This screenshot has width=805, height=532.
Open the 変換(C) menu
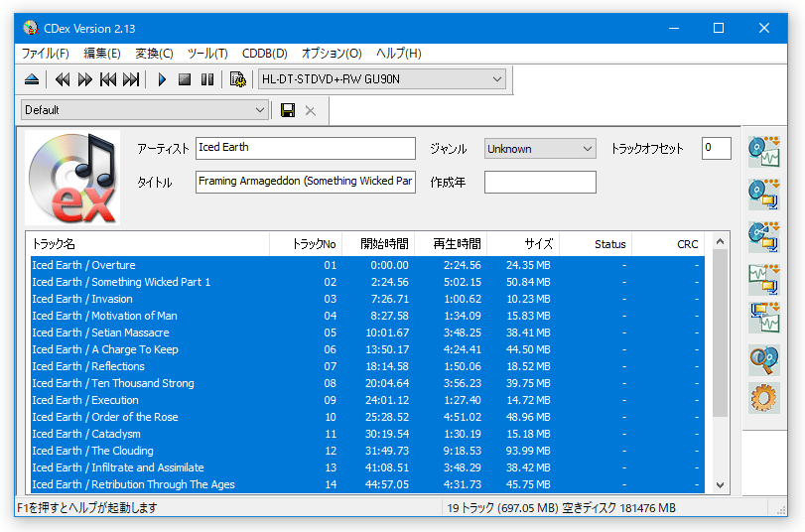(x=154, y=54)
